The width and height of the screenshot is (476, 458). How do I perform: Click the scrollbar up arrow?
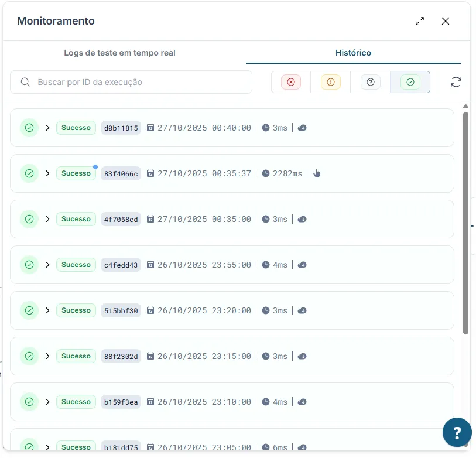point(465,106)
